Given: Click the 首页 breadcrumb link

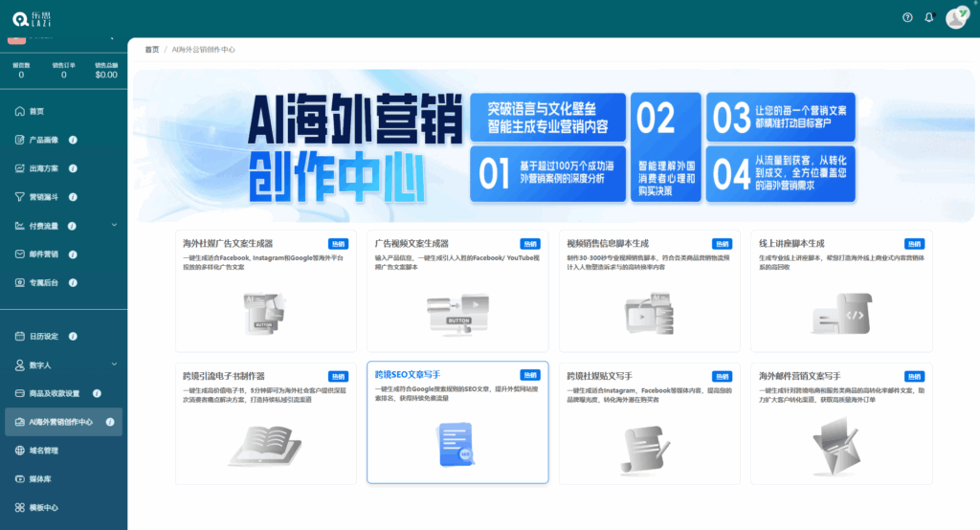Looking at the screenshot, I should tap(152, 49).
